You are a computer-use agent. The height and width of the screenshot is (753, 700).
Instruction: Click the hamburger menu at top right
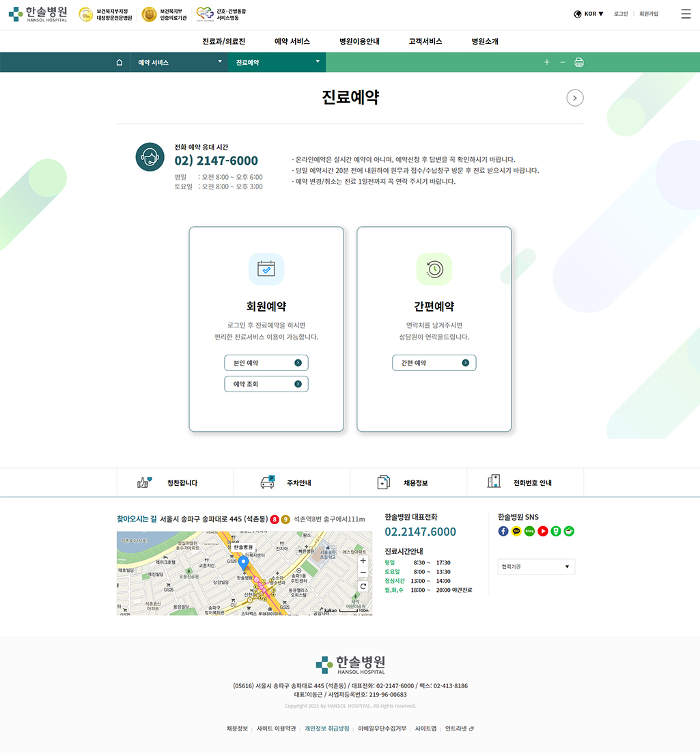click(686, 12)
